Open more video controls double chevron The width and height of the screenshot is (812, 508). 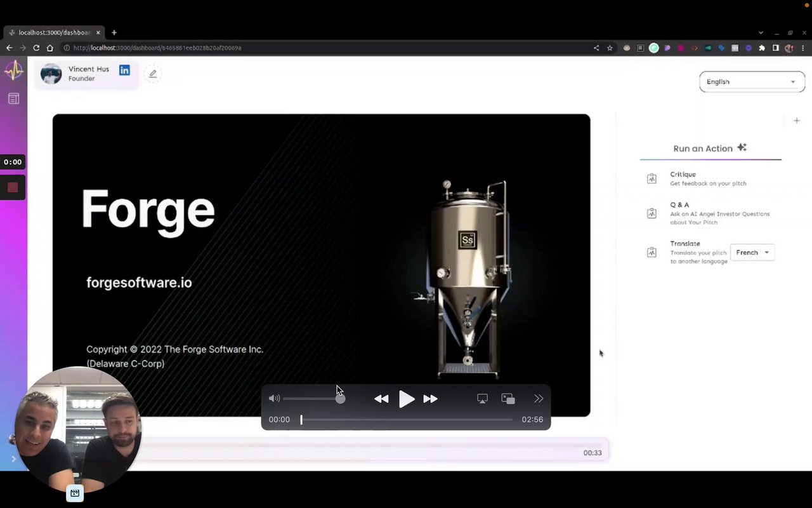tap(539, 399)
